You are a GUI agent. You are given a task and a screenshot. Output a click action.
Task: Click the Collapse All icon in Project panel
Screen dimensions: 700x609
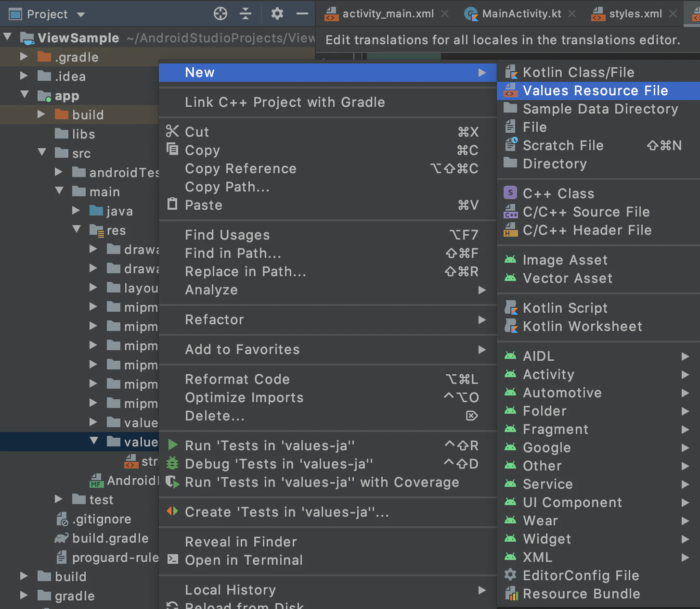coord(246,13)
